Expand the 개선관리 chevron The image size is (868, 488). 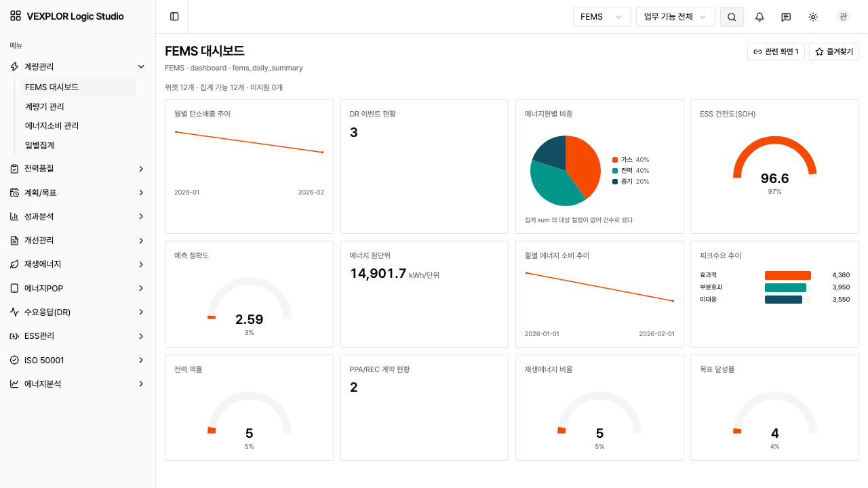pos(141,241)
